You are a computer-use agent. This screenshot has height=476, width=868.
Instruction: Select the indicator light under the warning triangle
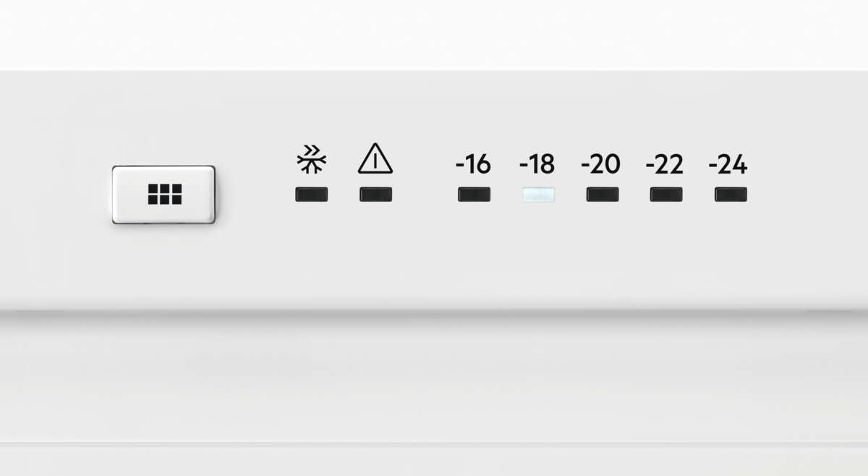376,194
